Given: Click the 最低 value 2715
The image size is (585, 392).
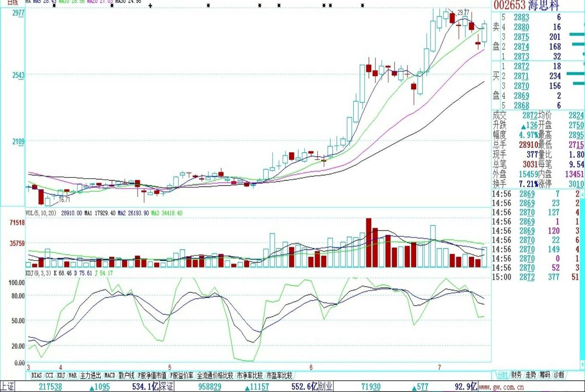Looking at the screenshot, I should [x=576, y=145].
